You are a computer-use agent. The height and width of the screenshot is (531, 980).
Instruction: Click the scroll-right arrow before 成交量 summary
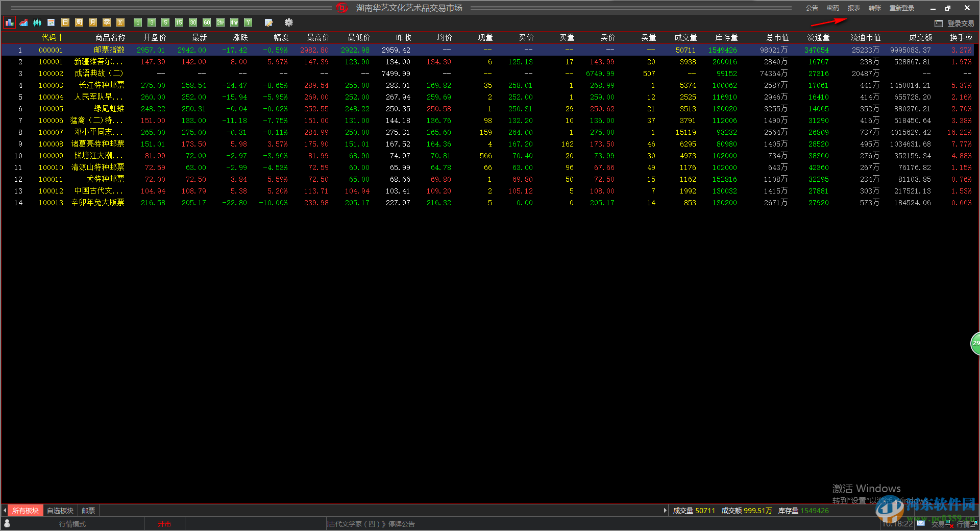[x=665, y=511]
